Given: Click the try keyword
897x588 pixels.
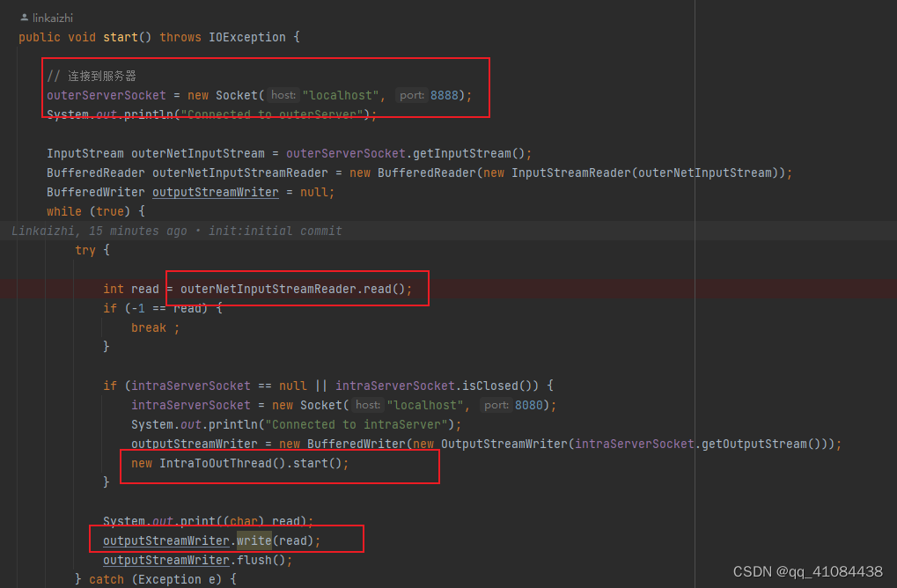Looking at the screenshot, I should click(85, 250).
